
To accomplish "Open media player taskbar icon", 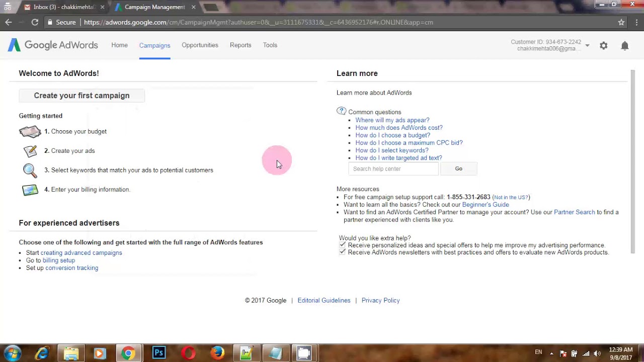I will (x=99, y=353).
